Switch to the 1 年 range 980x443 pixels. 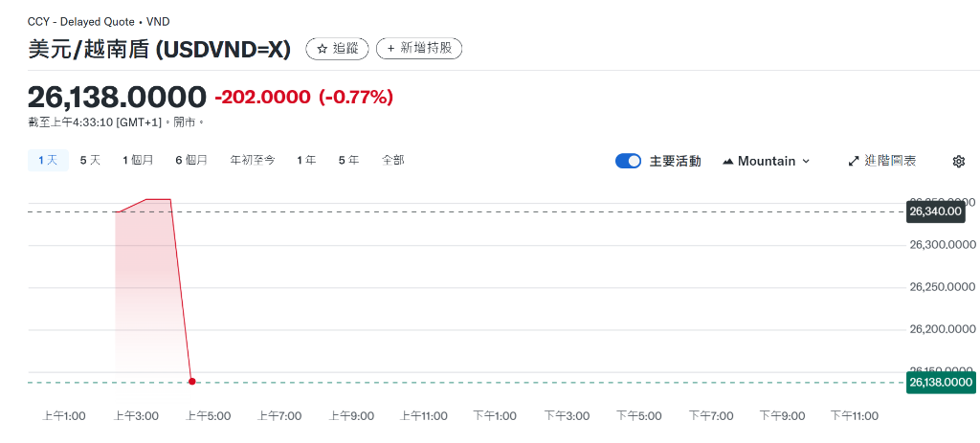pos(306,161)
